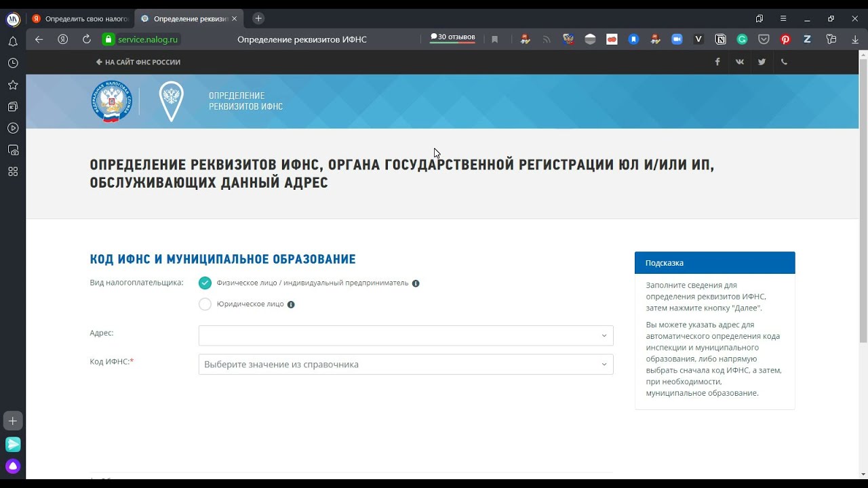Switch to the Определить свою налоговую tab
Viewport: 868px width, 488px height.
coord(81,19)
